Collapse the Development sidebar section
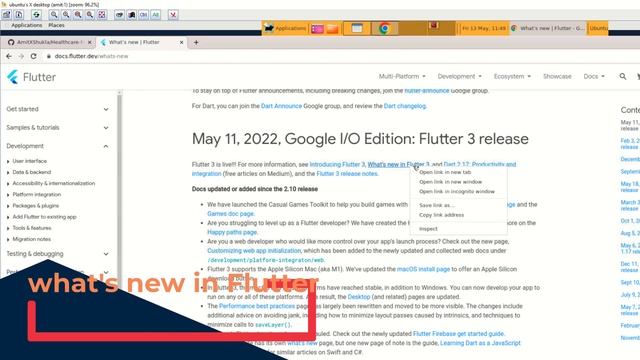 tap(58, 146)
